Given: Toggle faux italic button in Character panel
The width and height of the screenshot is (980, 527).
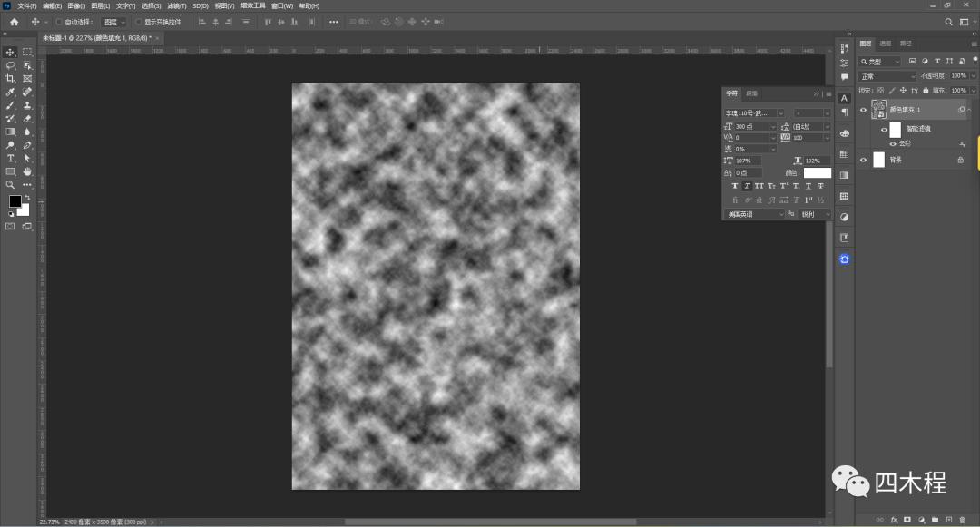Looking at the screenshot, I should (747, 186).
